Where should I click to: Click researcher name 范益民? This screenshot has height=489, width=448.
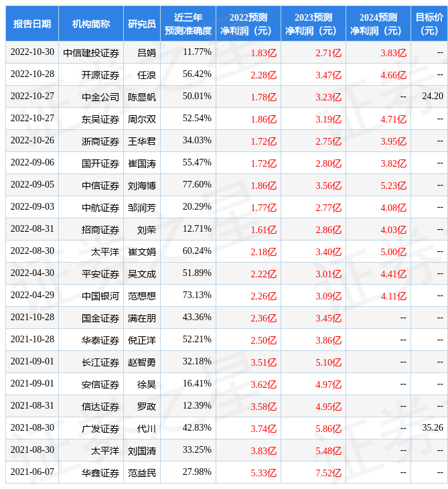point(142,473)
